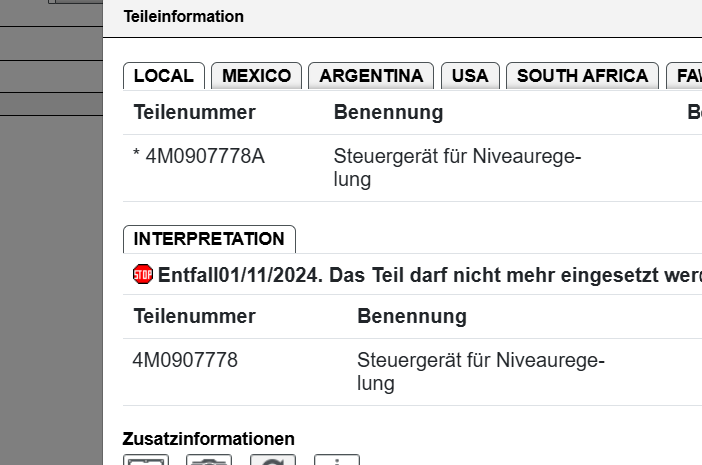The width and height of the screenshot is (702, 465).
Task: Click the INTERPRETATION tab
Action: click(x=209, y=240)
